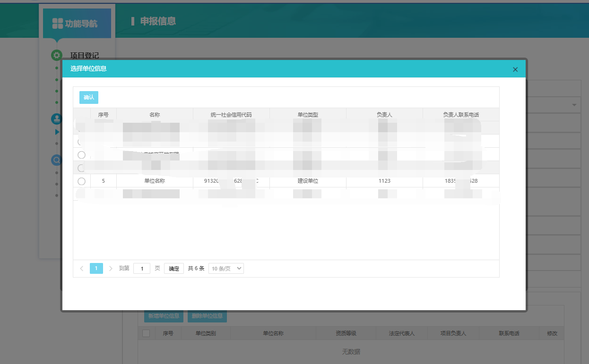Click the blue arrow marker in sidebar
This screenshot has height=364, width=589.
pyautogui.click(x=57, y=132)
